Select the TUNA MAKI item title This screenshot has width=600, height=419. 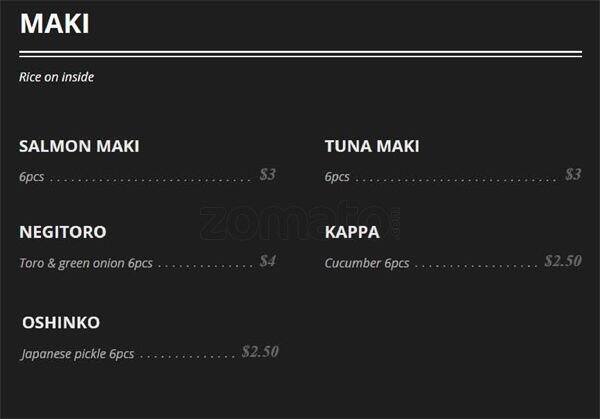(372, 147)
